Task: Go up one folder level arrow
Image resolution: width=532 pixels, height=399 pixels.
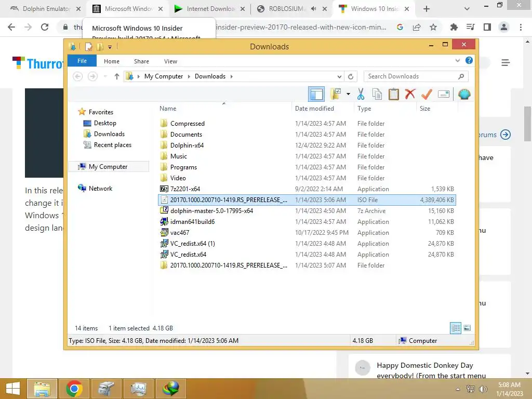Action: (x=117, y=76)
